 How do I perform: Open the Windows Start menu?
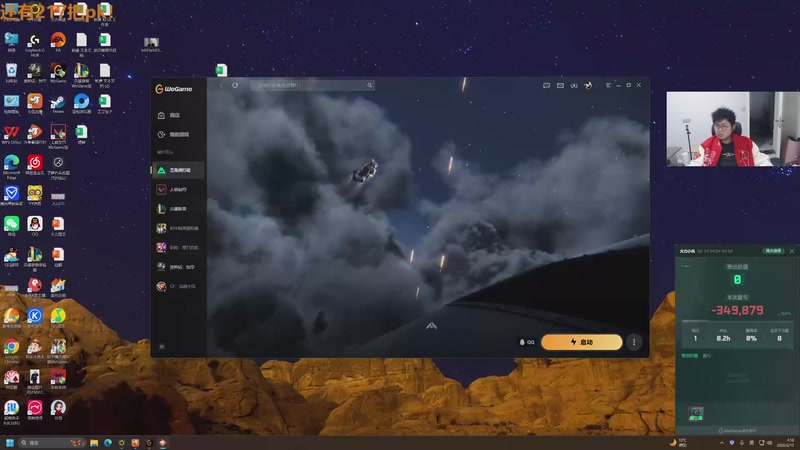[x=10, y=443]
